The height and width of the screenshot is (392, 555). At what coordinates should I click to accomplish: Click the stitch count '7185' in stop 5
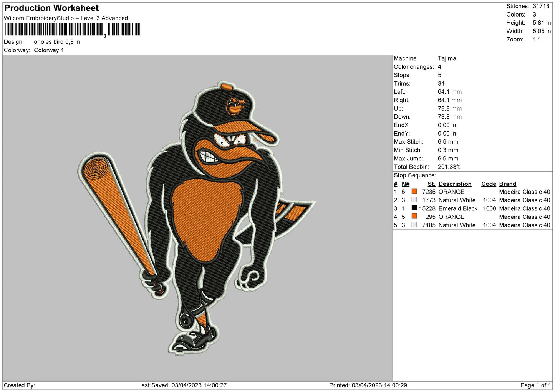429,225
